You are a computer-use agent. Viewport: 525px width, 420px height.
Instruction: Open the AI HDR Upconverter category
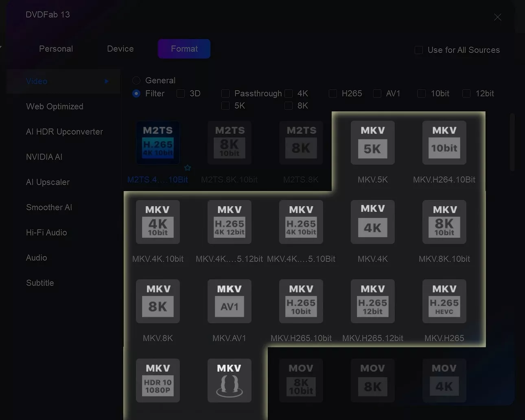tap(64, 132)
